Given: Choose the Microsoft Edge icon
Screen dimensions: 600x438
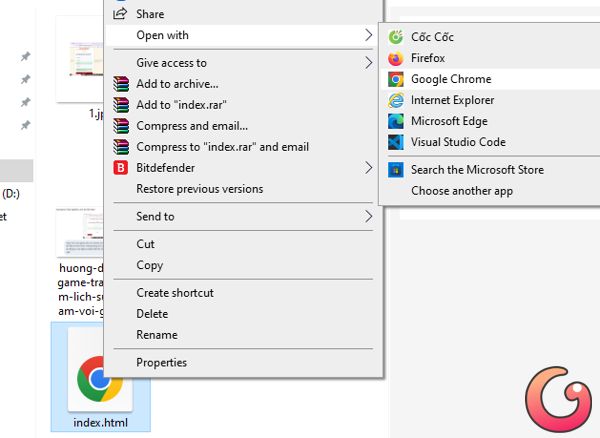Looking at the screenshot, I should (x=395, y=121).
